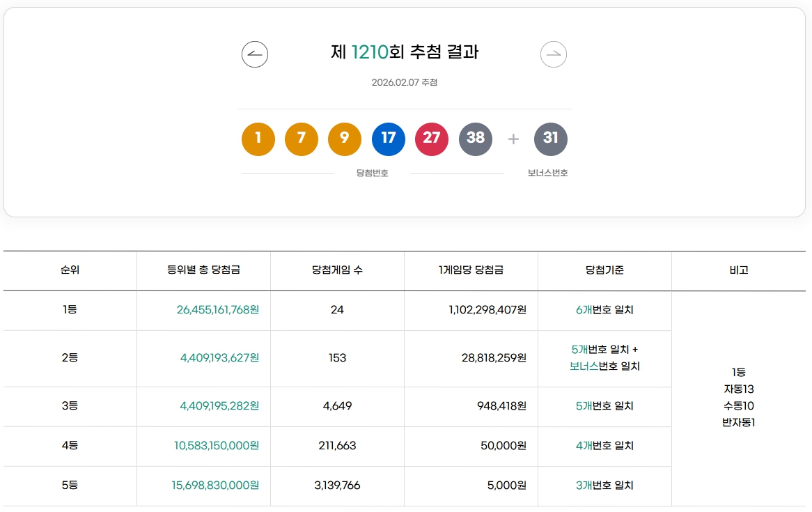Select the bonus number ball 31
Viewport: 812px width, 512px height.
[551, 139]
